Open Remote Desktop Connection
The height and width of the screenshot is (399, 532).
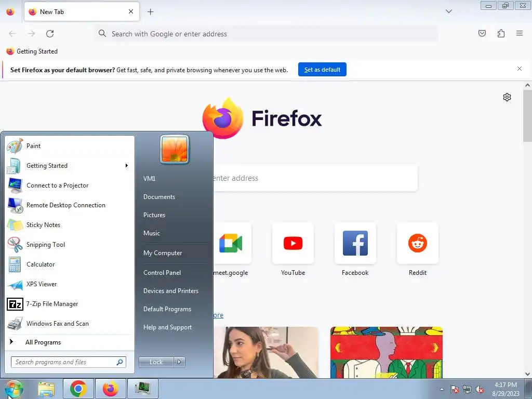(x=69, y=205)
